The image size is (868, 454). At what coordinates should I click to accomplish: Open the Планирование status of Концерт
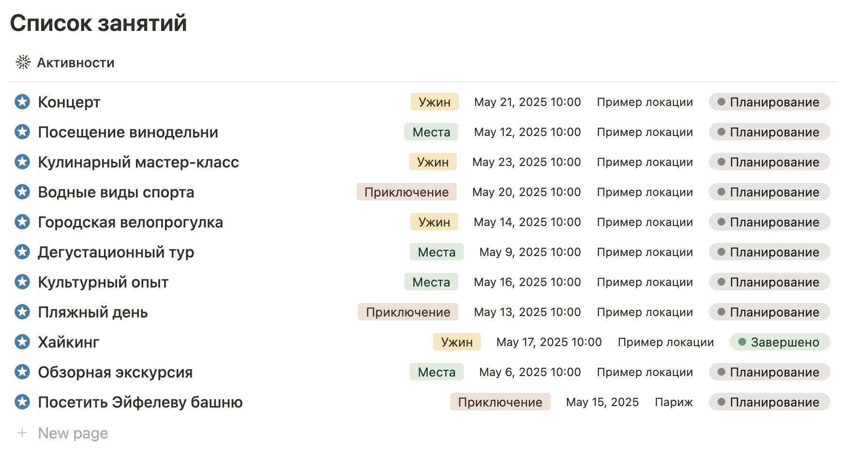pyautogui.click(x=769, y=102)
